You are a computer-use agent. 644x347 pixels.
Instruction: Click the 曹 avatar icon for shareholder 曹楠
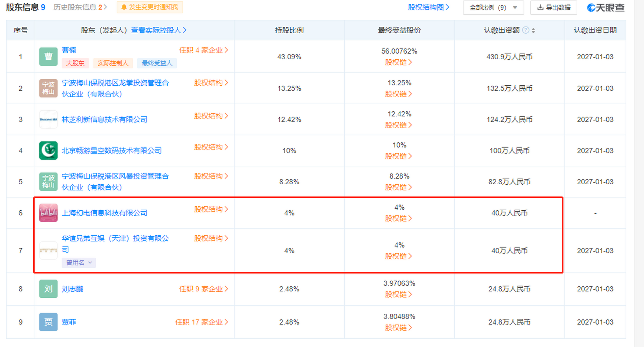tap(48, 56)
